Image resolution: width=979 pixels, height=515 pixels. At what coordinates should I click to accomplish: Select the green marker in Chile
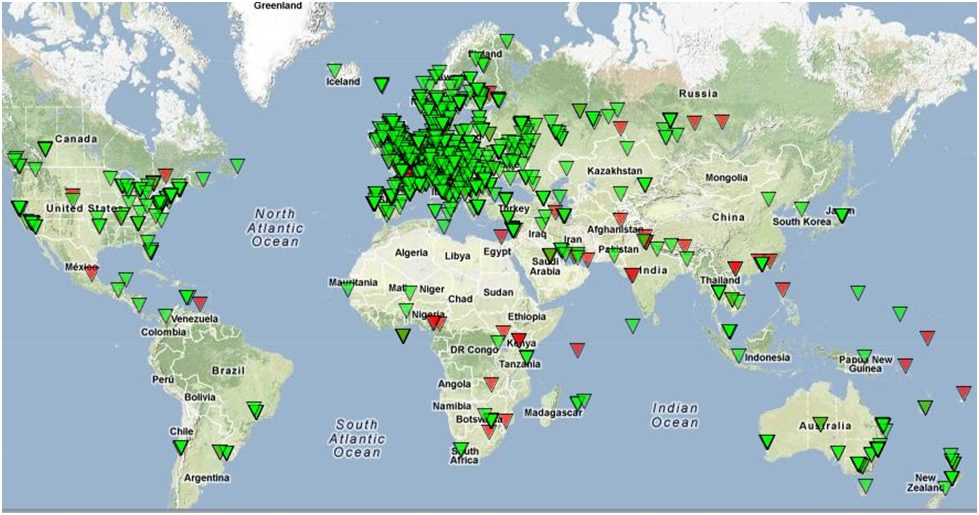[180, 447]
